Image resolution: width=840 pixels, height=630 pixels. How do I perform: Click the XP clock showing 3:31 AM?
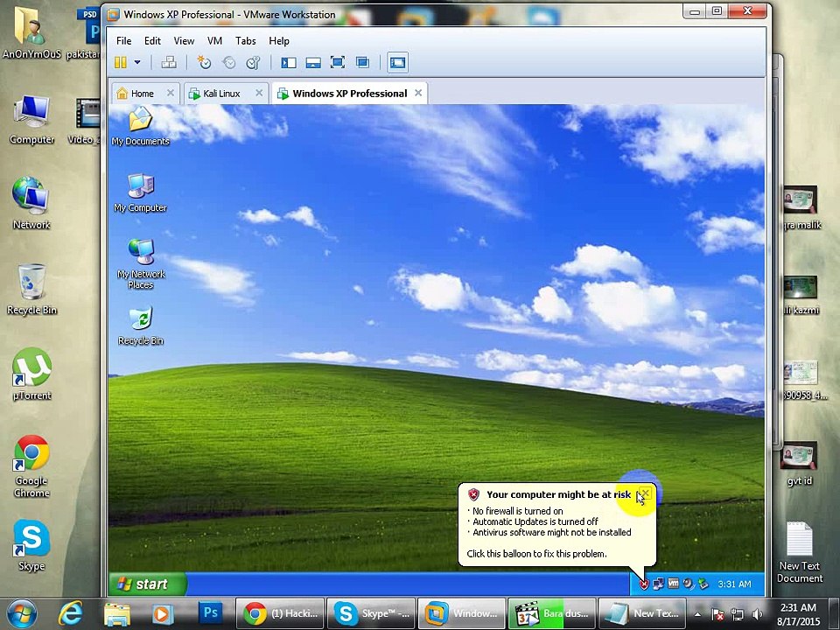(734, 584)
